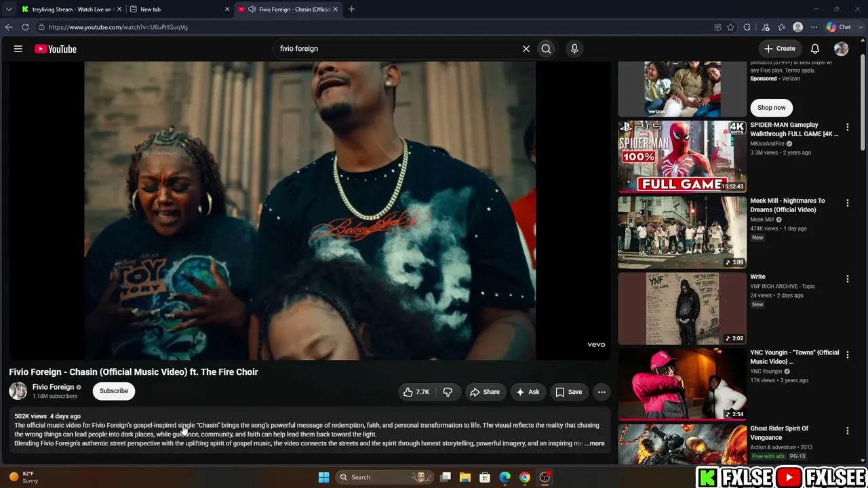Open a new browser tab
The image size is (868, 488).
[351, 9]
